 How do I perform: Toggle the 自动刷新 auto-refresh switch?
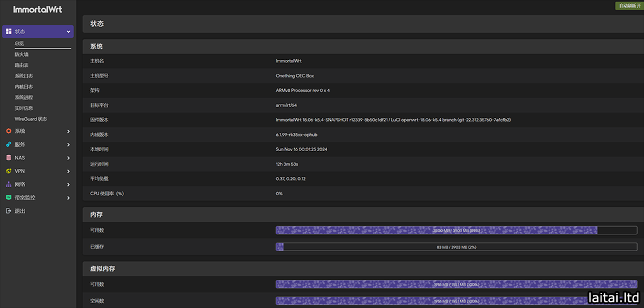(628, 6)
